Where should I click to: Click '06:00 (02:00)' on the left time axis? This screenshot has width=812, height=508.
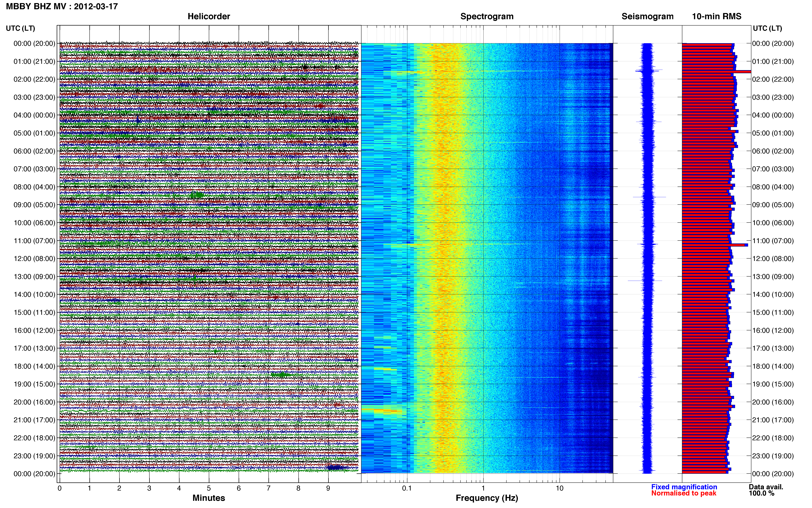coord(34,151)
